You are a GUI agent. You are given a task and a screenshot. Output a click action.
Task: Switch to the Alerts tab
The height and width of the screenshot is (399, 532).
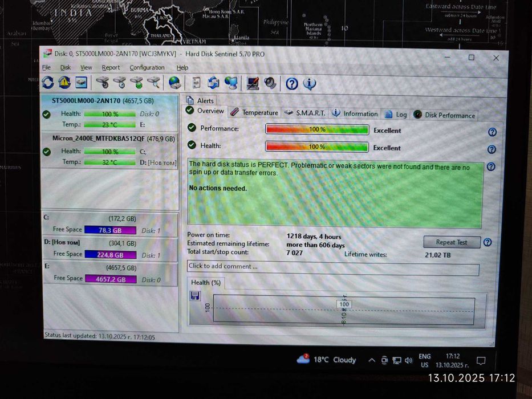(200, 100)
